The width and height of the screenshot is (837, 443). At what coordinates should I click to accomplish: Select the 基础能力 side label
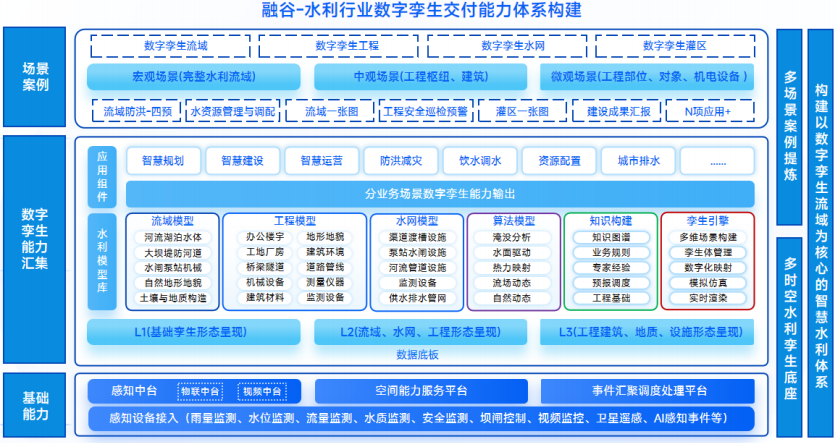coord(35,406)
